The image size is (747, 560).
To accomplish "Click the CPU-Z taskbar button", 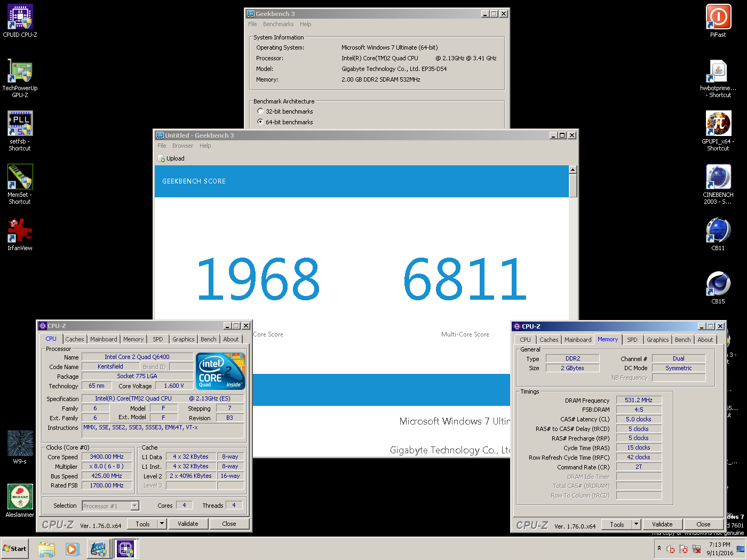I will click(x=125, y=549).
